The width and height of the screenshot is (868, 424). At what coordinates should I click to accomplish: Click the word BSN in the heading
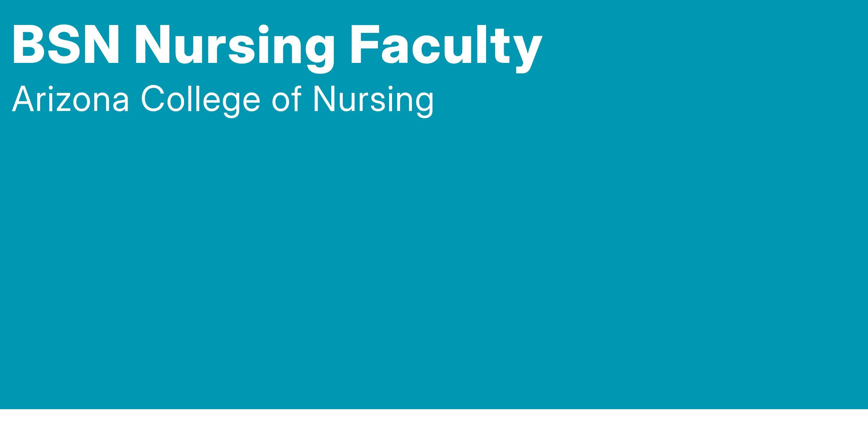[66, 45]
